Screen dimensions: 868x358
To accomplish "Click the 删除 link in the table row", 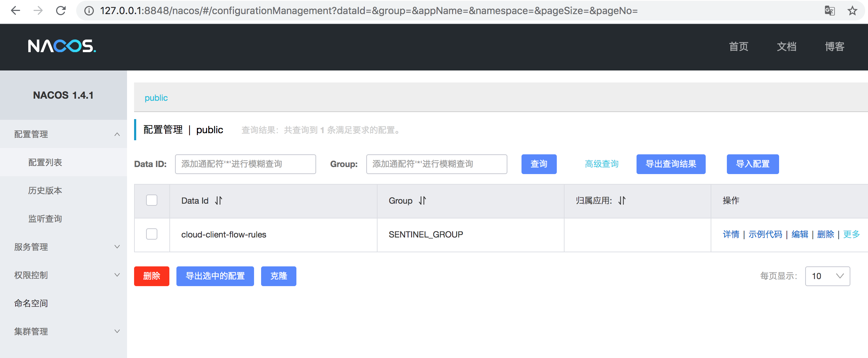I will coord(826,234).
